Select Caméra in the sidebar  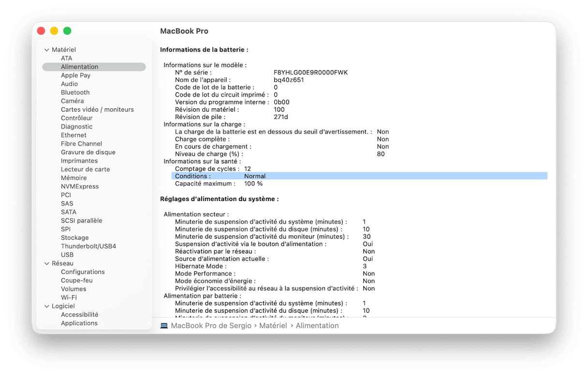tap(72, 101)
